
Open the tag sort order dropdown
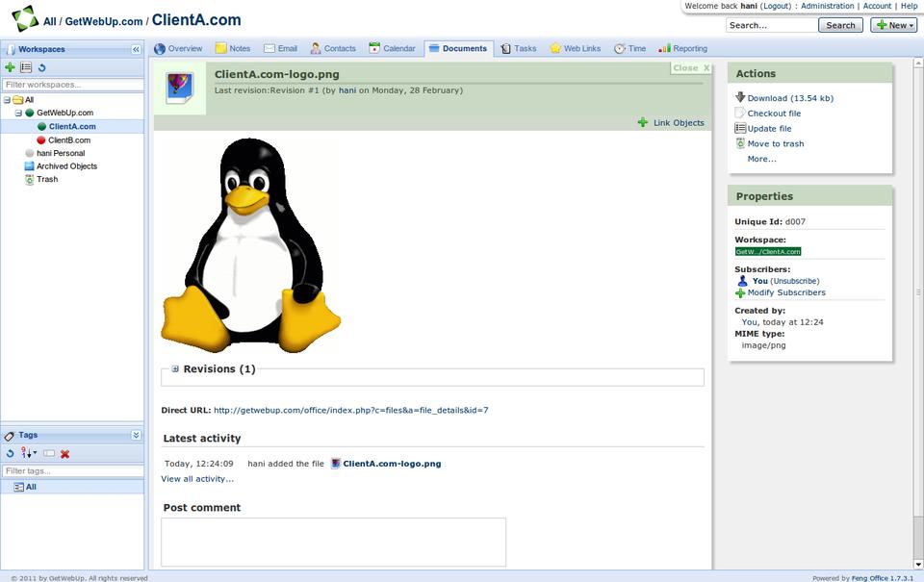point(29,454)
